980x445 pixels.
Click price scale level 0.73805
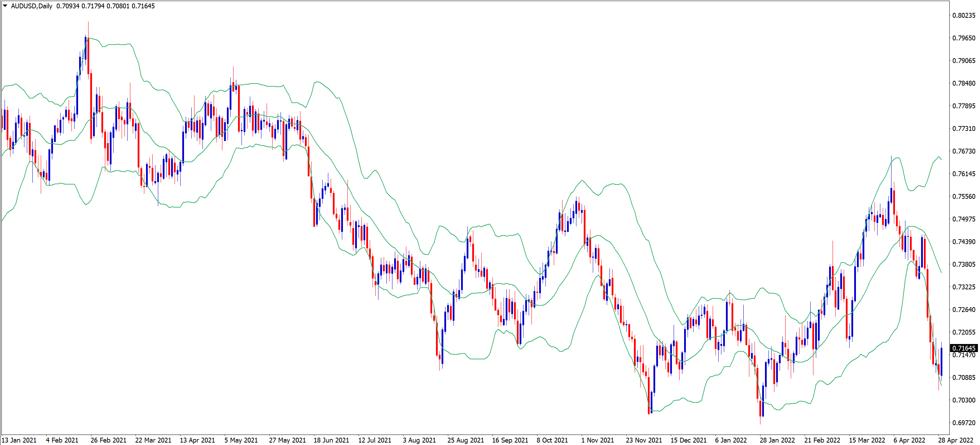pos(964,265)
